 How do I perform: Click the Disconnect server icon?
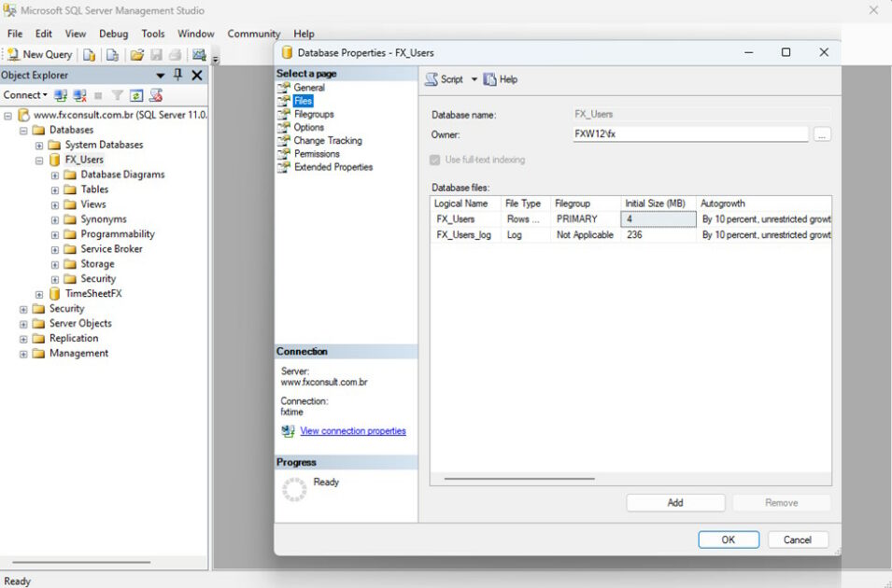(80, 95)
